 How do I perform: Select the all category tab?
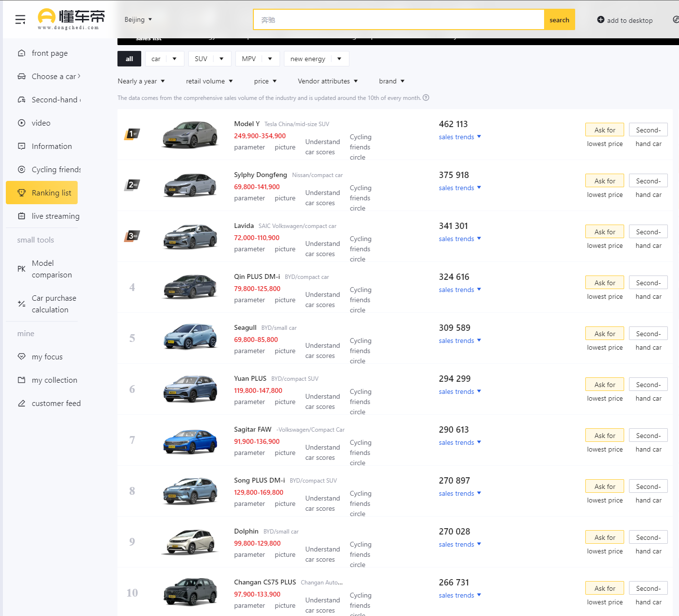pyautogui.click(x=129, y=59)
